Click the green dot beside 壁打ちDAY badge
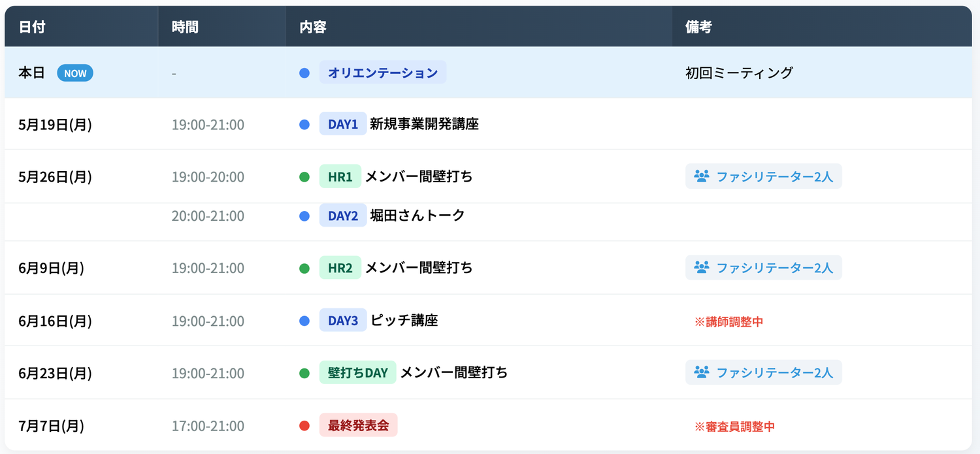This screenshot has width=980, height=454. coord(304,373)
